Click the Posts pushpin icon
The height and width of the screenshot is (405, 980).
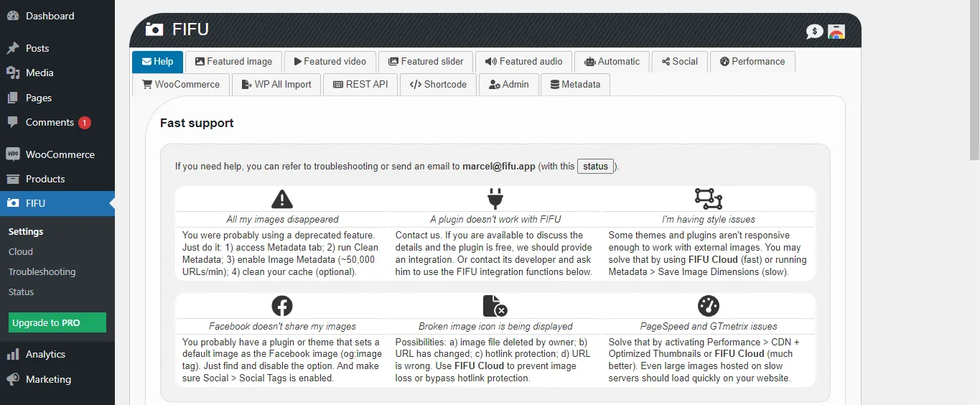tap(13, 48)
